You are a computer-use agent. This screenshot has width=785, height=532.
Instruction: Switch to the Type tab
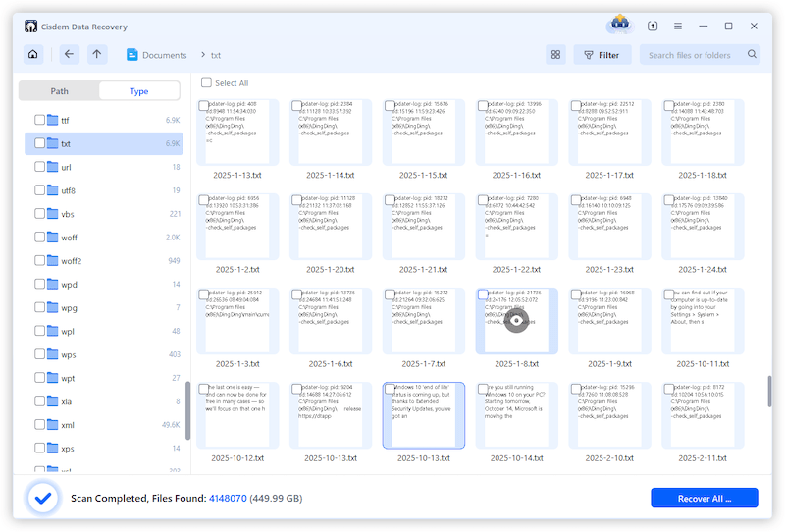(x=139, y=91)
